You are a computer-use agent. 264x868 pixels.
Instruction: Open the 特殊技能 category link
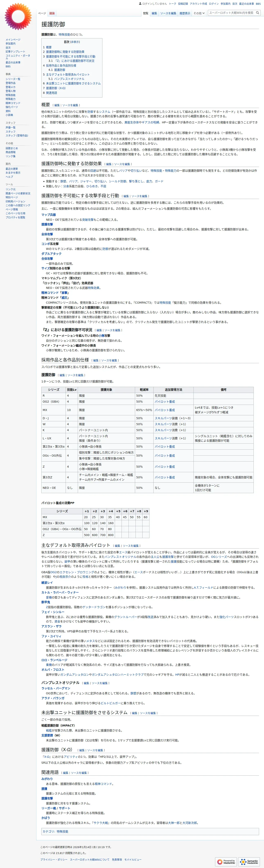point(63,832)
